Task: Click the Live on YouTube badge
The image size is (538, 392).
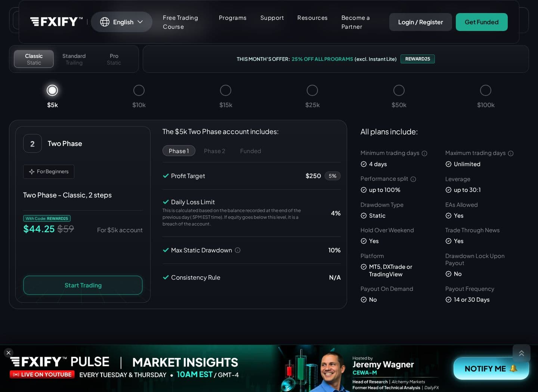Action: [x=42, y=374]
